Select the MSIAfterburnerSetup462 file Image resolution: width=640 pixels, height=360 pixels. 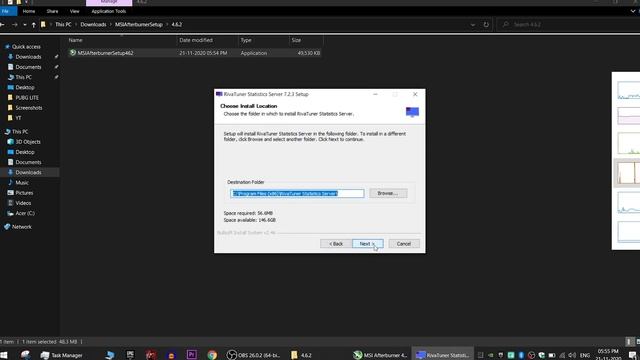pyautogui.click(x=194, y=53)
